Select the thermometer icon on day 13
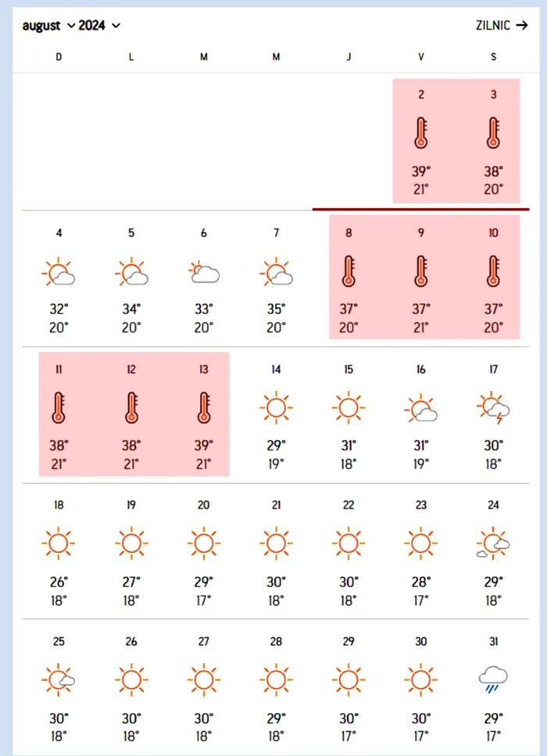This screenshot has height=756, width=547. click(x=204, y=407)
